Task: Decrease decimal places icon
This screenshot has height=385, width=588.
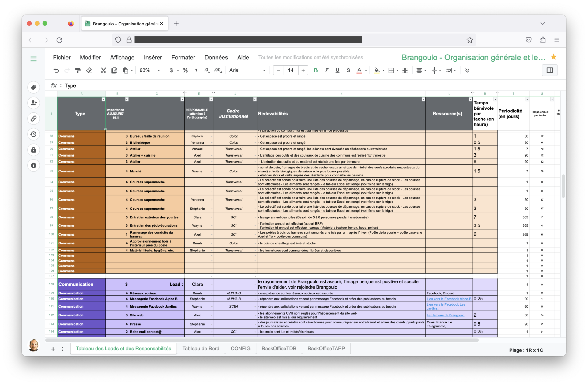Action: click(x=207, y=70)
